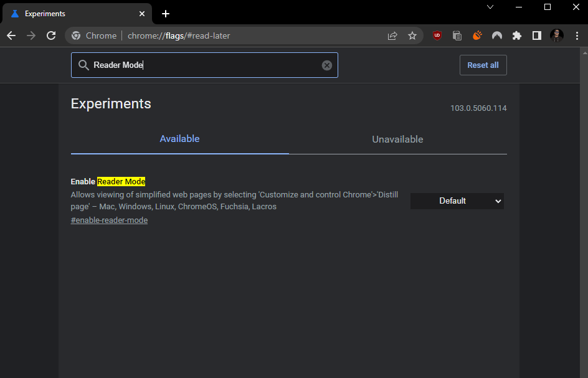
Task: Open the Dark Reader extension
Action: coord(497,35)
